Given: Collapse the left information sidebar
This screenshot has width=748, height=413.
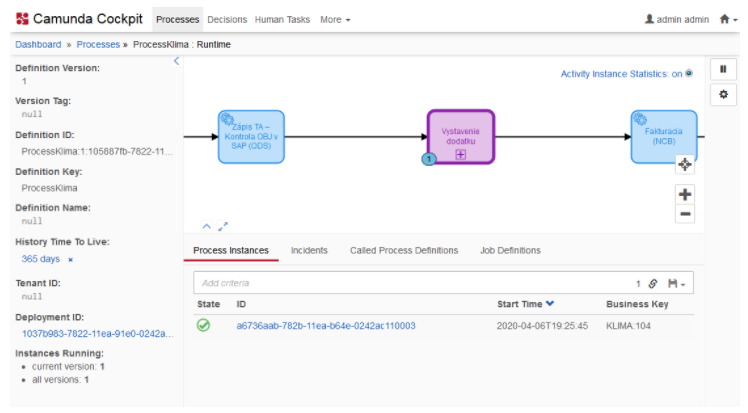Looking at the screenshot, I should [177, 62].
